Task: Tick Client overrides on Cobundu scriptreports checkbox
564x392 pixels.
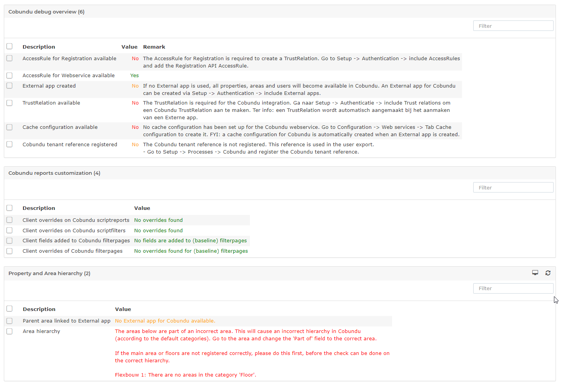Action: pyautogui.click(x=10, y=220)
